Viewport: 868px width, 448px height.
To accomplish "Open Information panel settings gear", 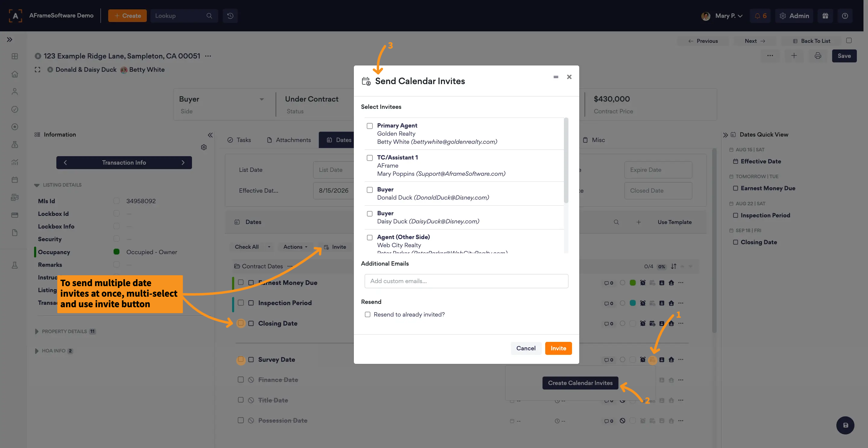I will coord(204,147).
